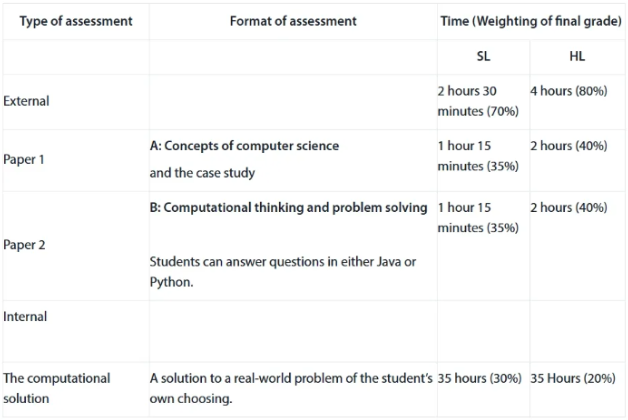The image size is (628, 420).
Task: Select the 'External' row label
Action: pyautogui.click(x=26, y=101)
